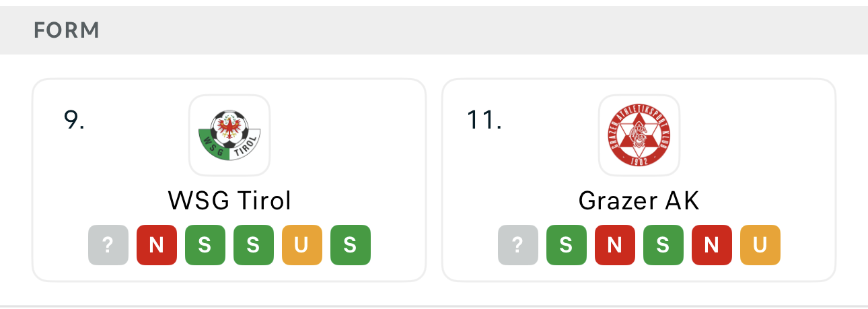
Task: Select WSG Tirol's orange U form badge
Action: coord(301,245)
